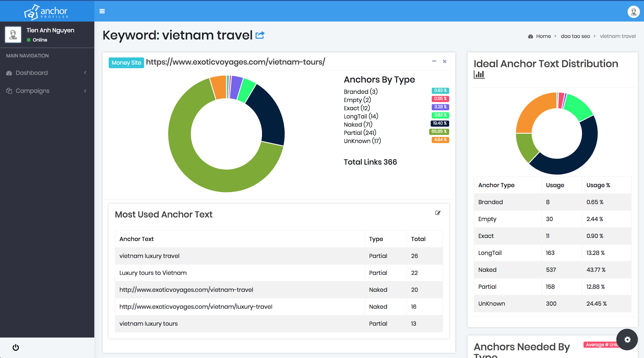
Task: Click the Average # Link red badge
Action: point(601,345)
